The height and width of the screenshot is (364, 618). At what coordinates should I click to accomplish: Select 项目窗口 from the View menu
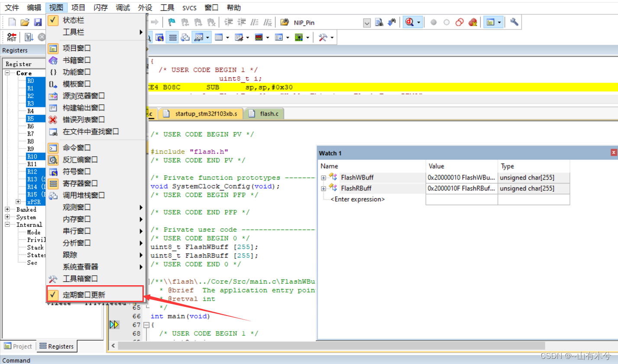[x=96, y=48]
